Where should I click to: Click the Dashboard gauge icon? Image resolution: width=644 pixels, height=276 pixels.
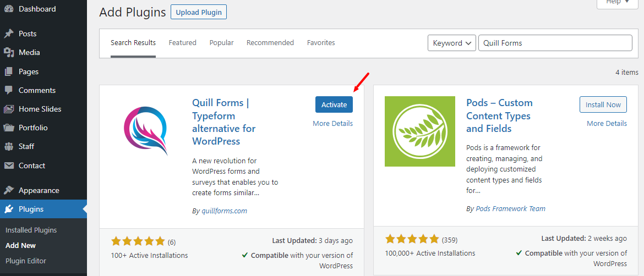click(9, 9)
